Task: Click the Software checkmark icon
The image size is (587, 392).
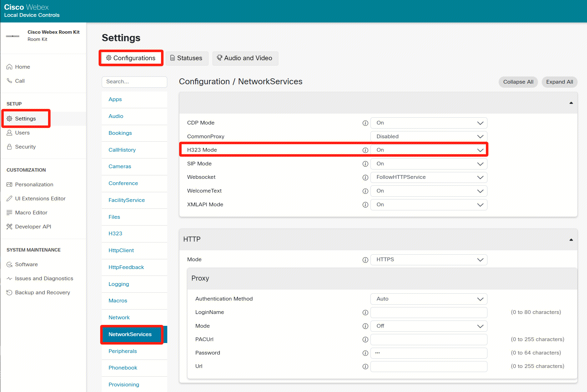Action: tap(9, 264)
